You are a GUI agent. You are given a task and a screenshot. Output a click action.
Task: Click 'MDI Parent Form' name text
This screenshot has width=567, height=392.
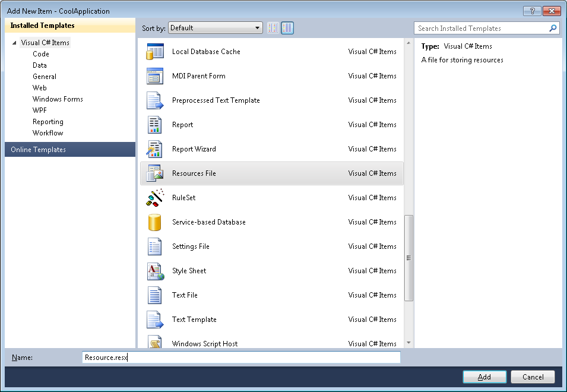click(198, 76)
